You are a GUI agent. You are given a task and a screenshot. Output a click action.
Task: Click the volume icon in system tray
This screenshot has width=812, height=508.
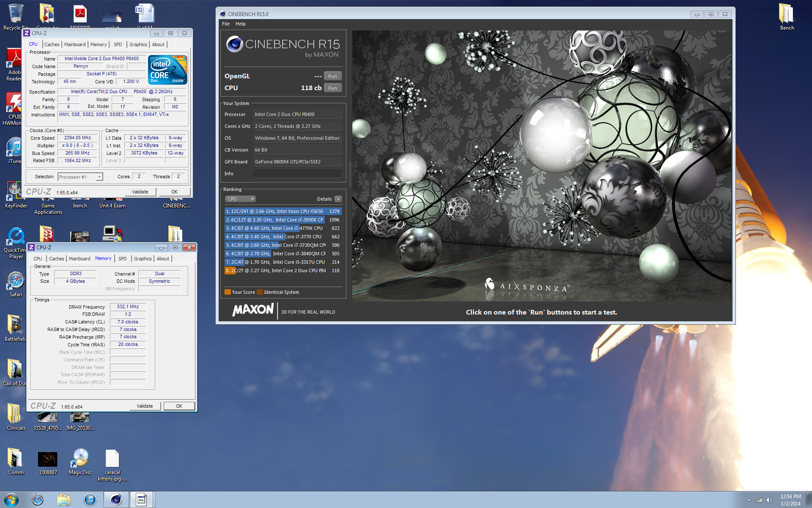coord(769,500)
